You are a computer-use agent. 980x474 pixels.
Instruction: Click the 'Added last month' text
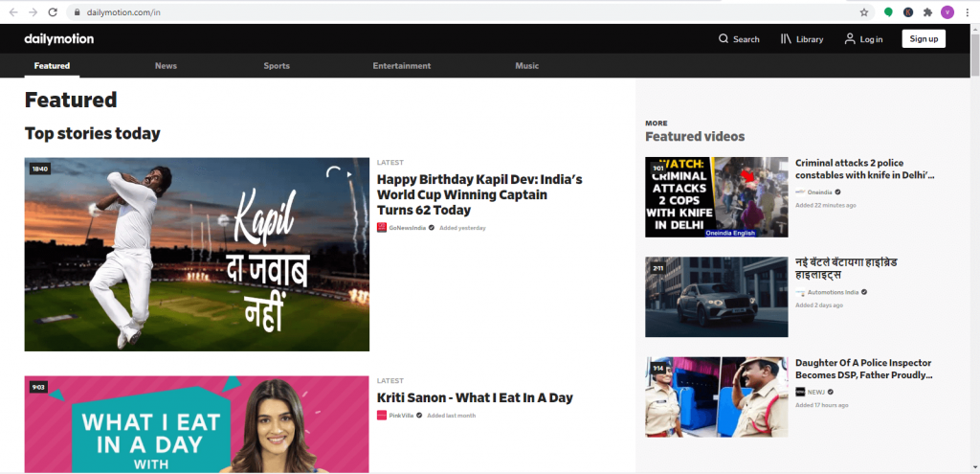click(x=452, y=416)
